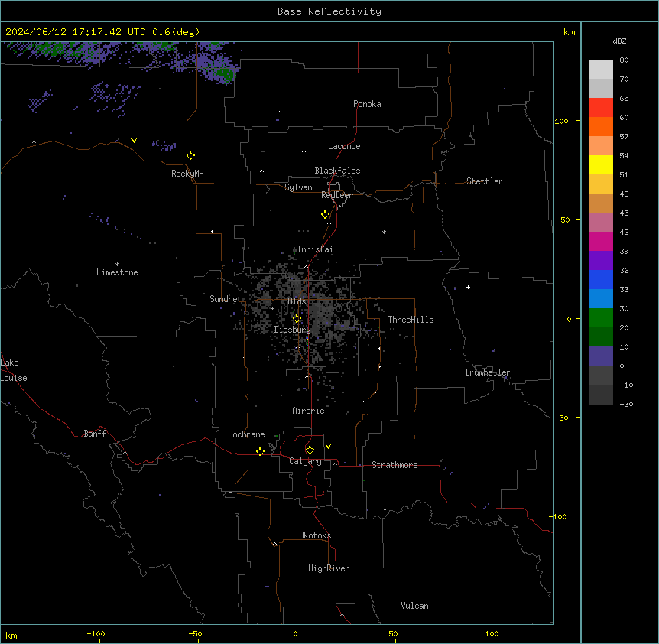Viewport: 659px width, 644px height.
Task: Click the Olds town label
Action: pos(297,301)
